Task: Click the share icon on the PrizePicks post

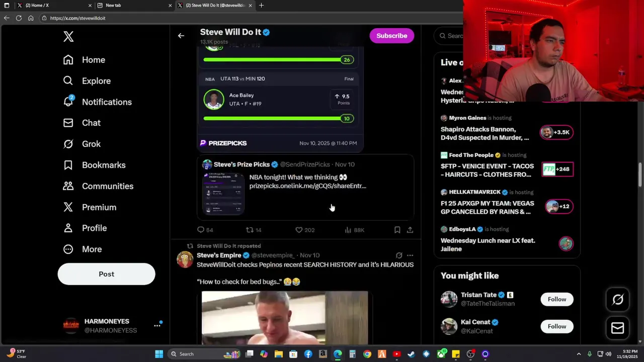Action: [x=410, y=230]
